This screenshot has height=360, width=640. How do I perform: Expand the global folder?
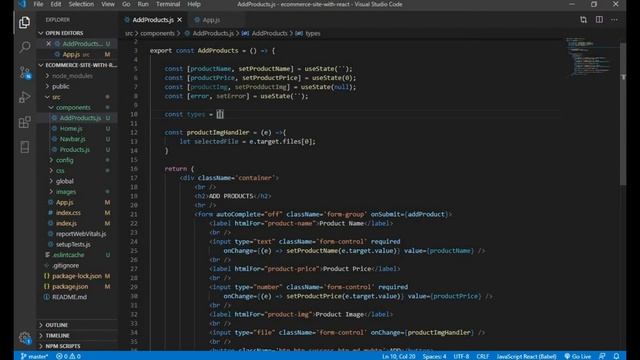[64, 181]
